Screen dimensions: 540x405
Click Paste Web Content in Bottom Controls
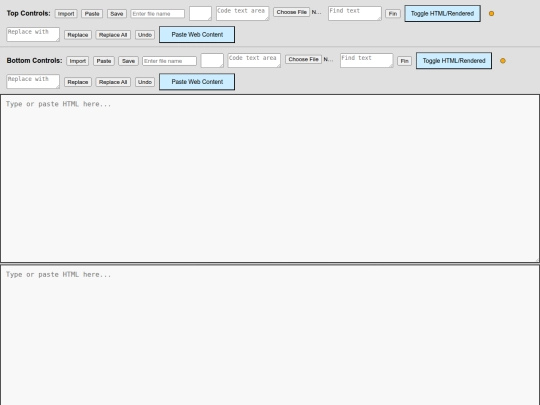(x=197, y=82)
